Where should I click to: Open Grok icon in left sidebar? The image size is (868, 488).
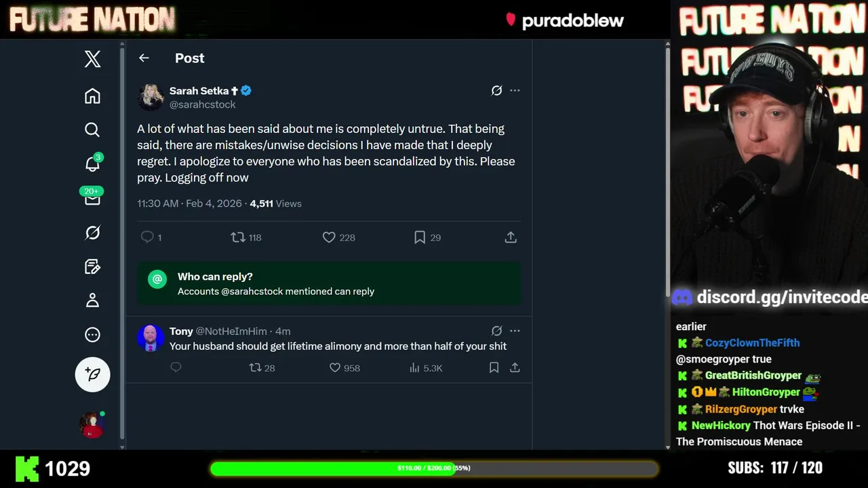(92, 232)
